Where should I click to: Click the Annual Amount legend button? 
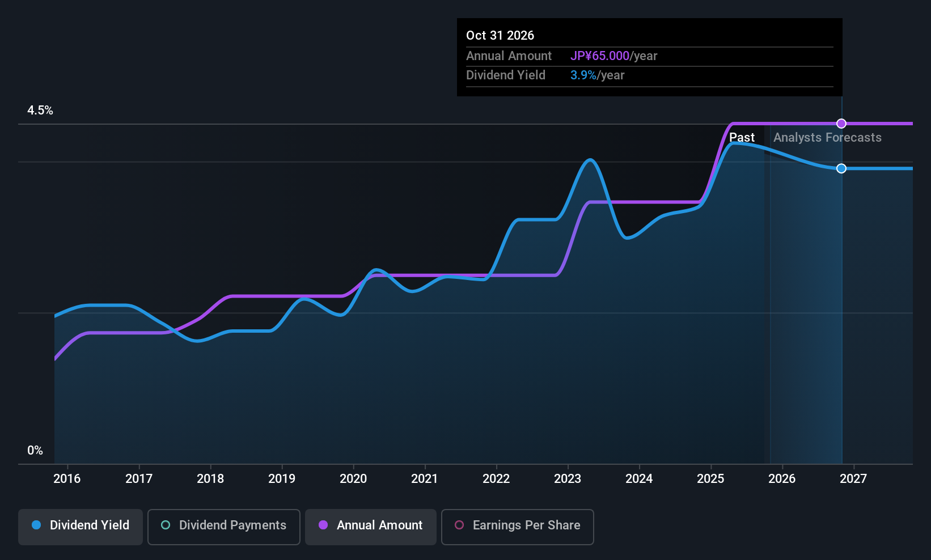370,527
